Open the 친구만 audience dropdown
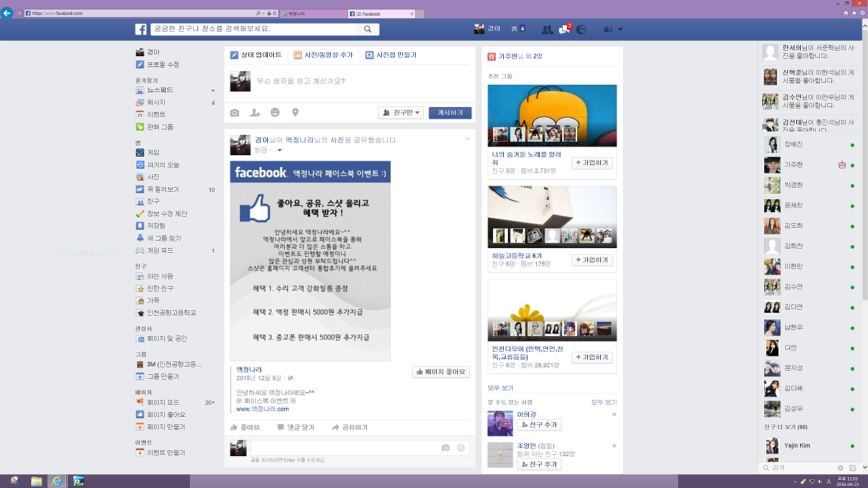The image size is (868, 488). point(401,113)
